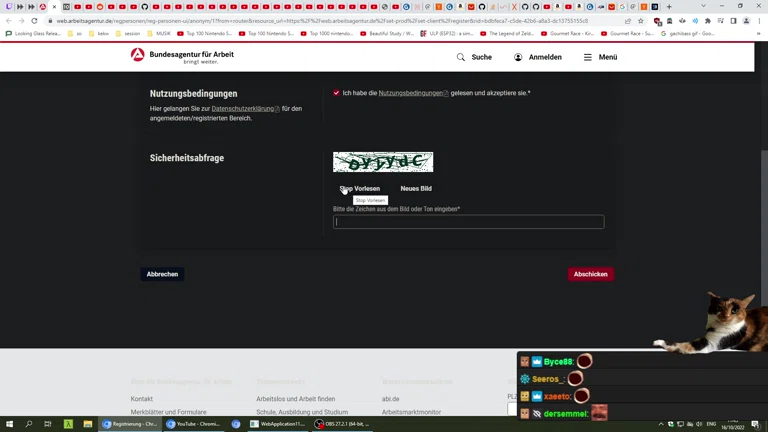Open the Suche search icon
The height and width of the screenshot is (432, 768).
click(460, 57)
